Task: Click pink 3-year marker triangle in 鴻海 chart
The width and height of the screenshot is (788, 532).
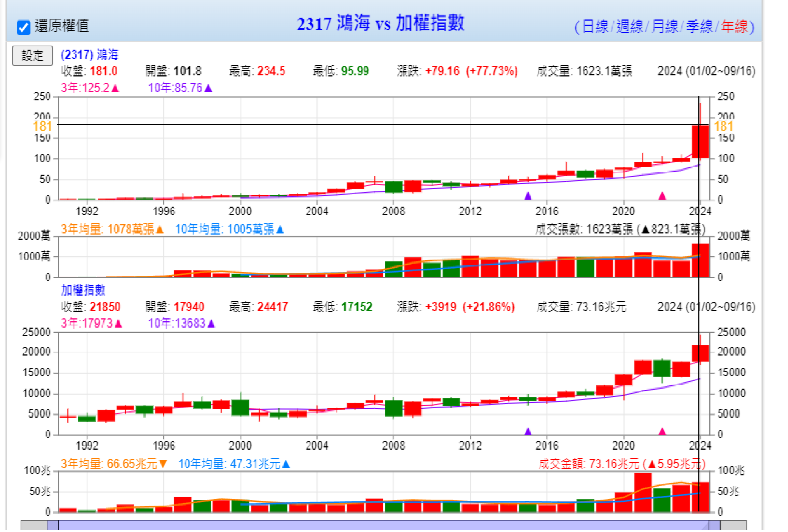Action: point(662,196)
